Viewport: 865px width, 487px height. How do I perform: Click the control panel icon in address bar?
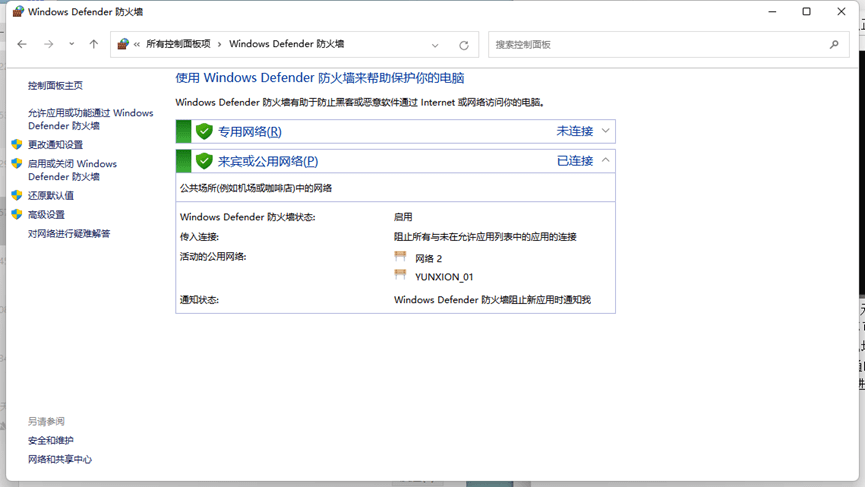(123, 44)
